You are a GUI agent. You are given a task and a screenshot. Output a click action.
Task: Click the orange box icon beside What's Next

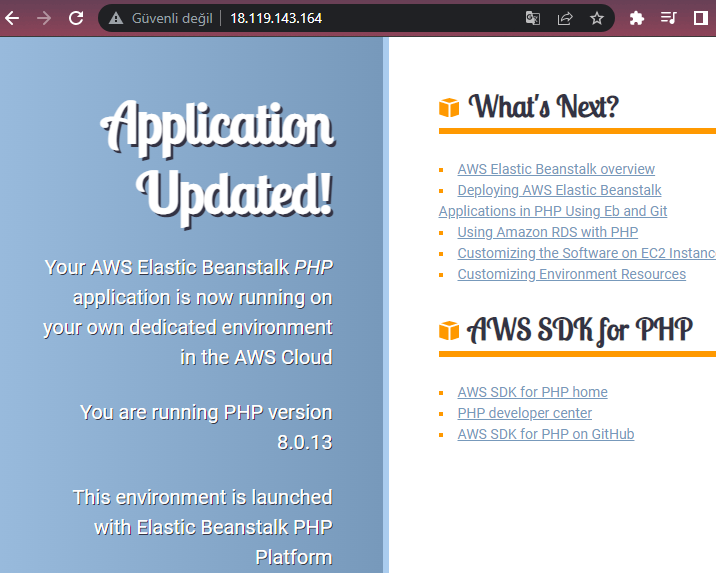click(449, 108)
